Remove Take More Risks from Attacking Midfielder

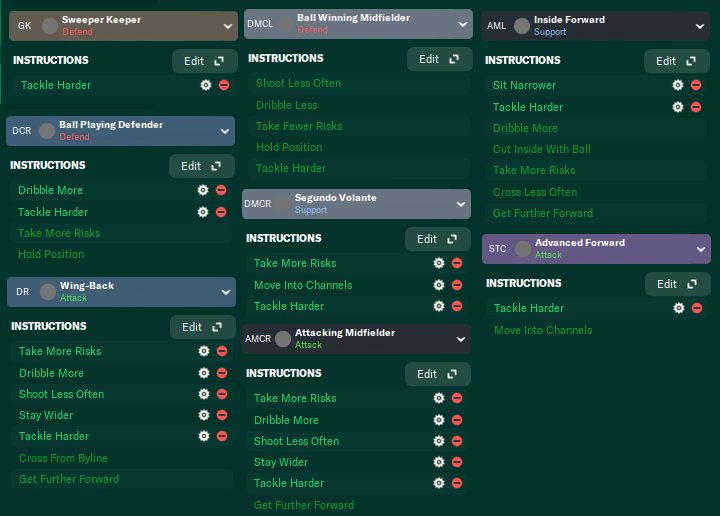coord(457,398)
